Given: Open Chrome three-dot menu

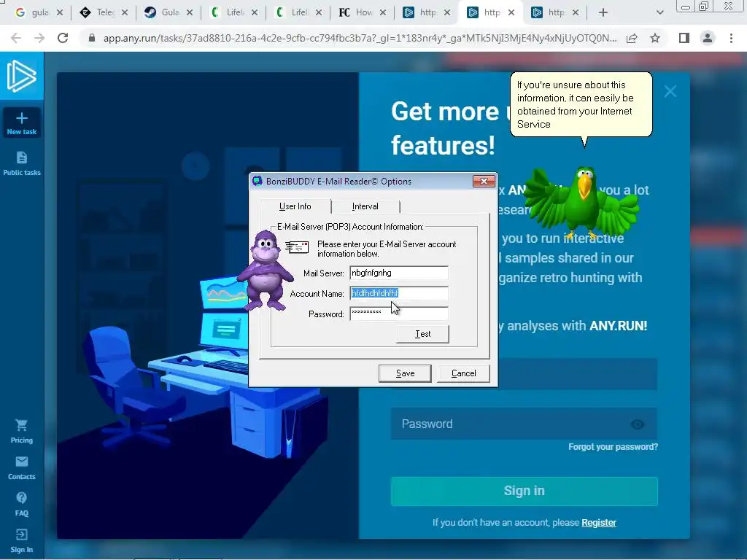Looking at the screenshot, I should (x=731, y=38).
